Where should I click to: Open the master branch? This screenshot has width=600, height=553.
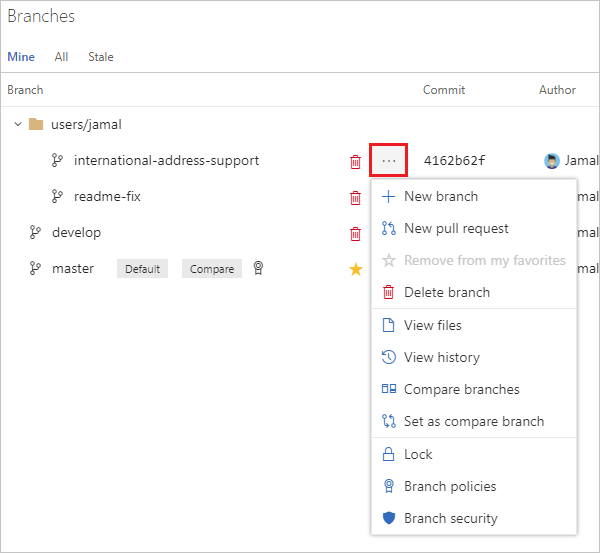coord(73,268)
